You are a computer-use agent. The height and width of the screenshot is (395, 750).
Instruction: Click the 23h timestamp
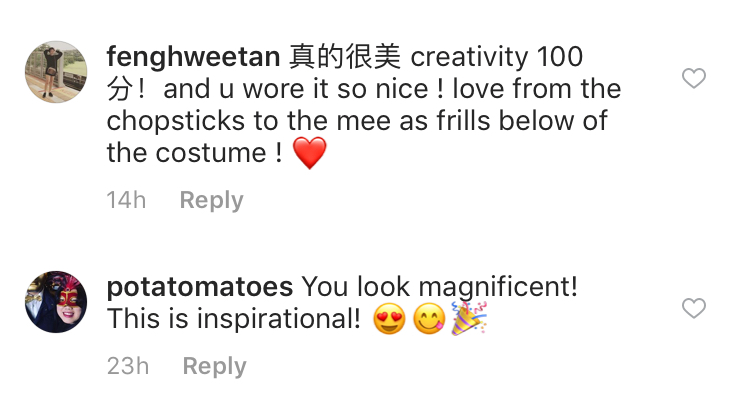[128, 366]
